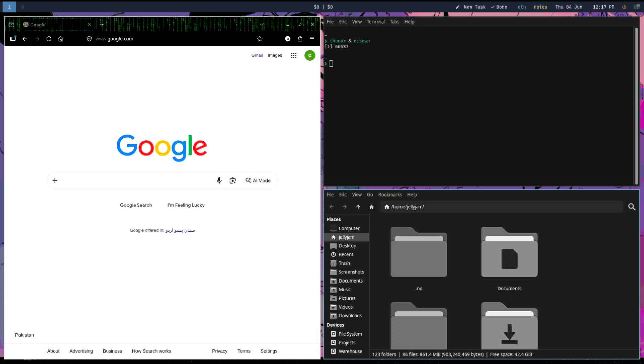Click the AI Mode button

258,180
